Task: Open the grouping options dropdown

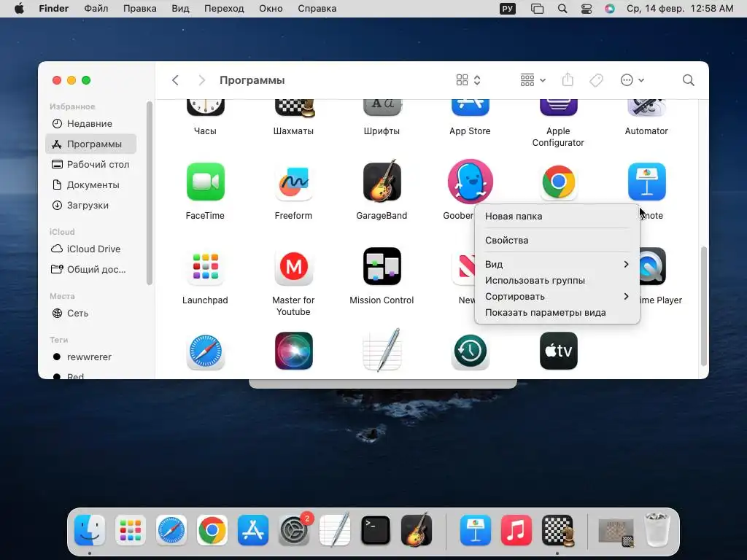Action: click(533, 80)
